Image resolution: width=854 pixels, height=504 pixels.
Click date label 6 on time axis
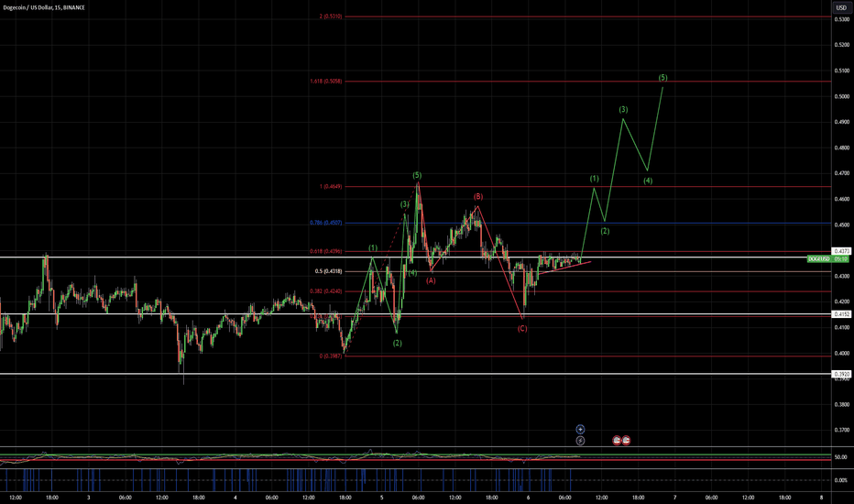tap(529, 498)
